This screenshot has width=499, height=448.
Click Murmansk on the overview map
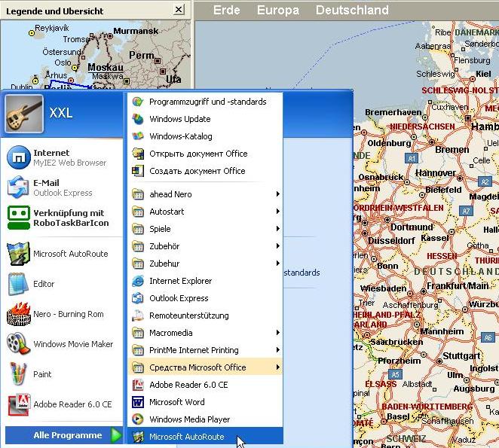(x=136, y=31)
